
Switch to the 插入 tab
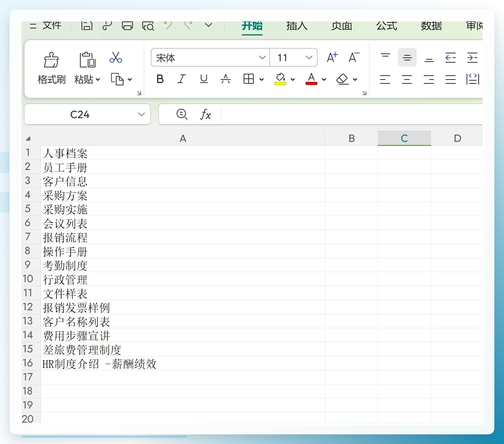[x=297, y=26]
